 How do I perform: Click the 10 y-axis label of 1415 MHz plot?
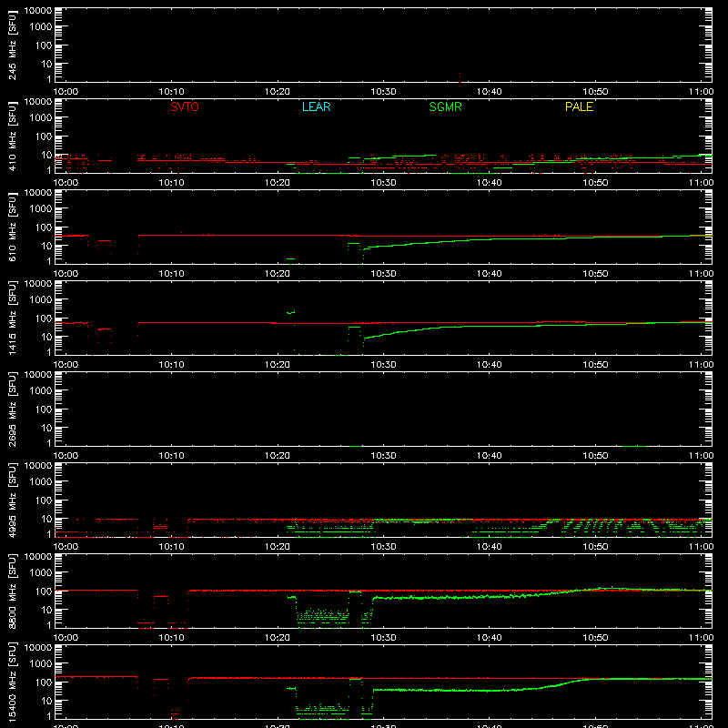pyautogui.click(x=47, y=337)
